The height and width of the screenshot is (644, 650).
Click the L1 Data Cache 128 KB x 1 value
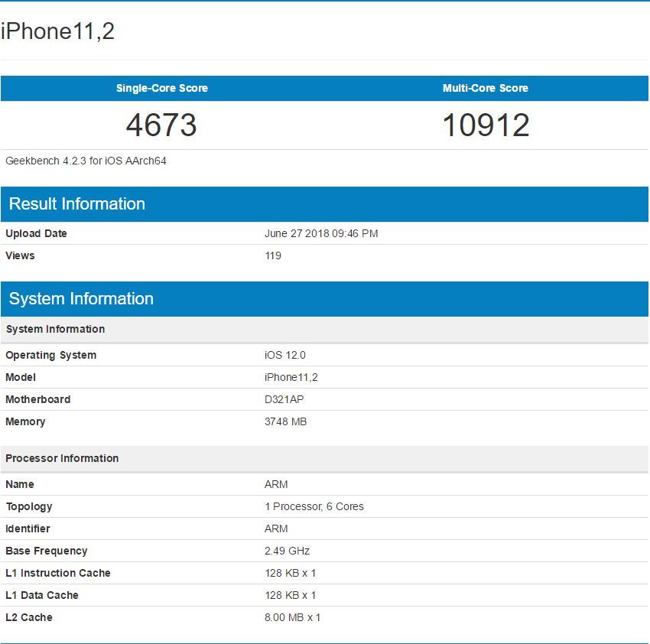tap(290, 596)
